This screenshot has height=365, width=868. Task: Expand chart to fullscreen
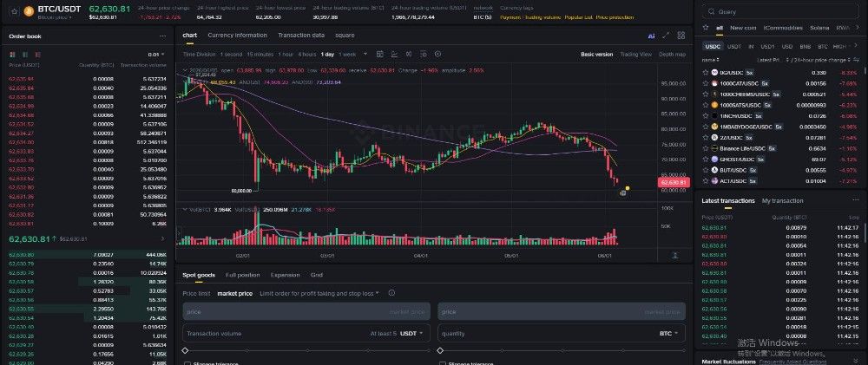point(666,36)
